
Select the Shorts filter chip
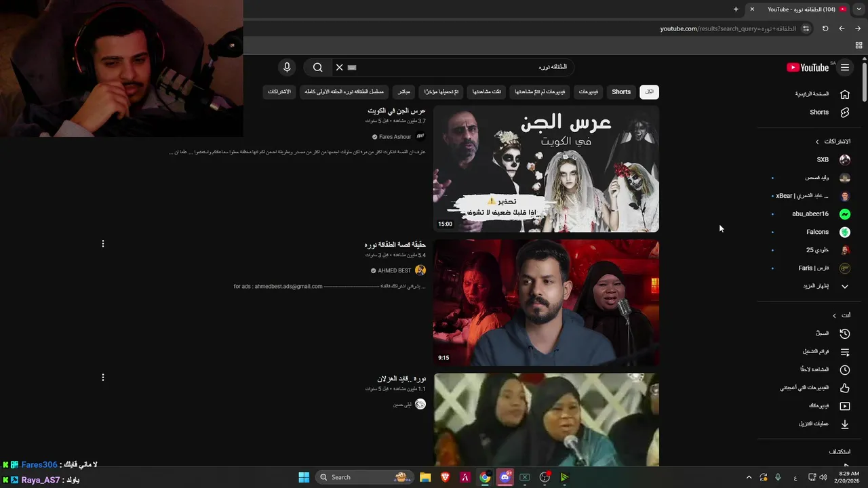tap(621, 92)
